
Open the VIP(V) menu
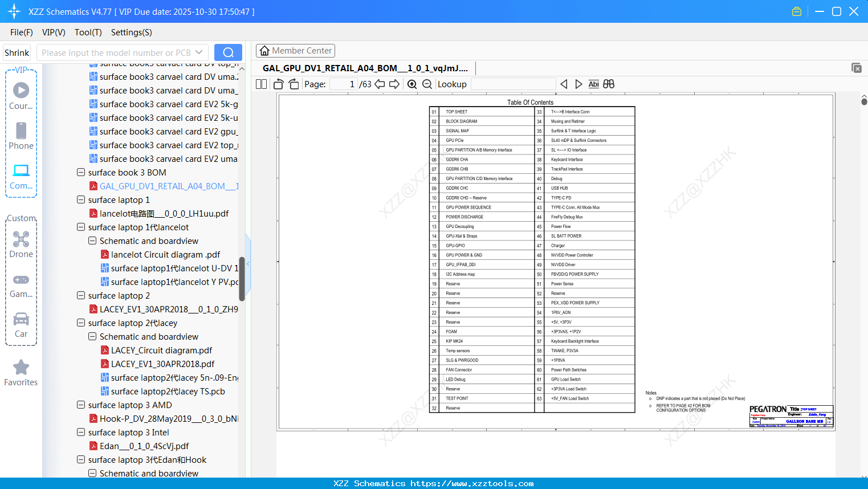pyautogui.click(x=54, y=32)
